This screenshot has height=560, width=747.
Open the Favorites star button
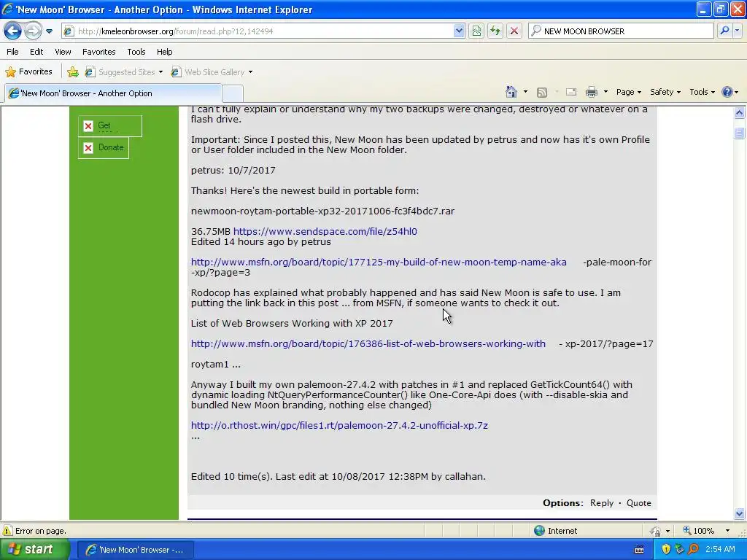pyautogui.click(x=28, y=72)
